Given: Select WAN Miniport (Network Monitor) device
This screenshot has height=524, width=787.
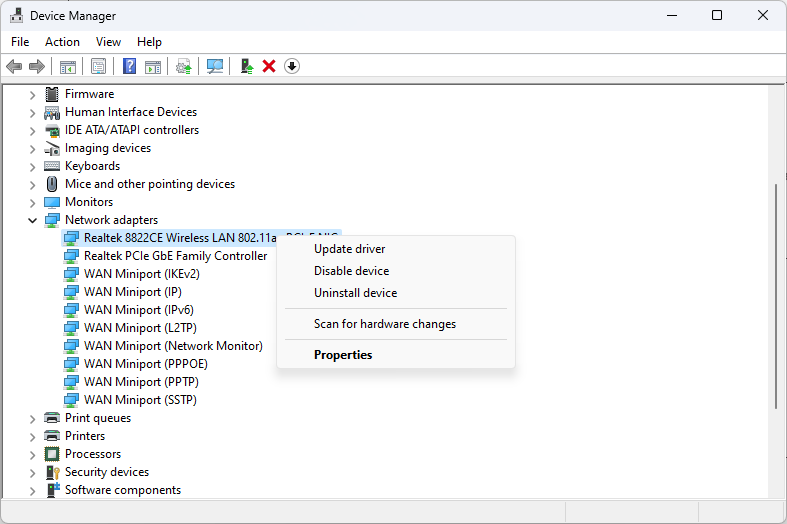Looking at the screenshot, I should [173, 346].
